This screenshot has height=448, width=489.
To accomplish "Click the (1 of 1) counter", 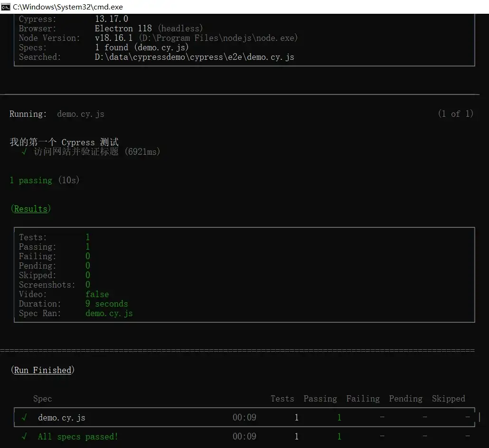I will pyautogui.click(x=456, y=113).
